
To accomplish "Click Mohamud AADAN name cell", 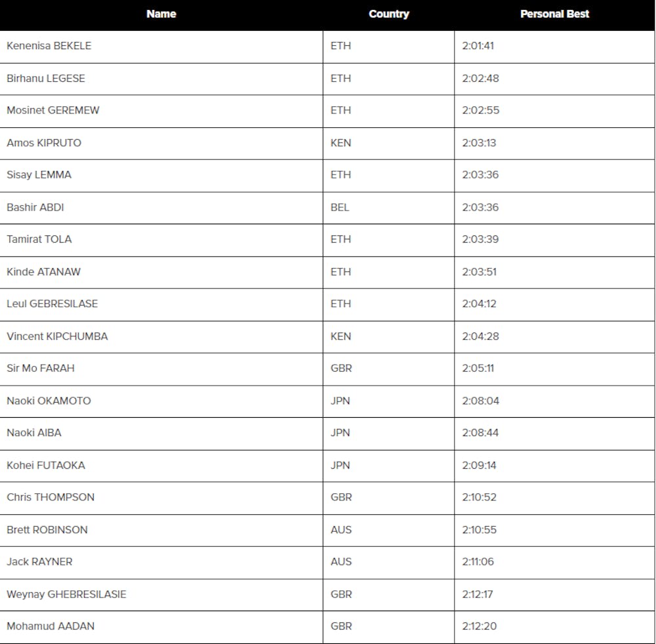I will (51, 626).
